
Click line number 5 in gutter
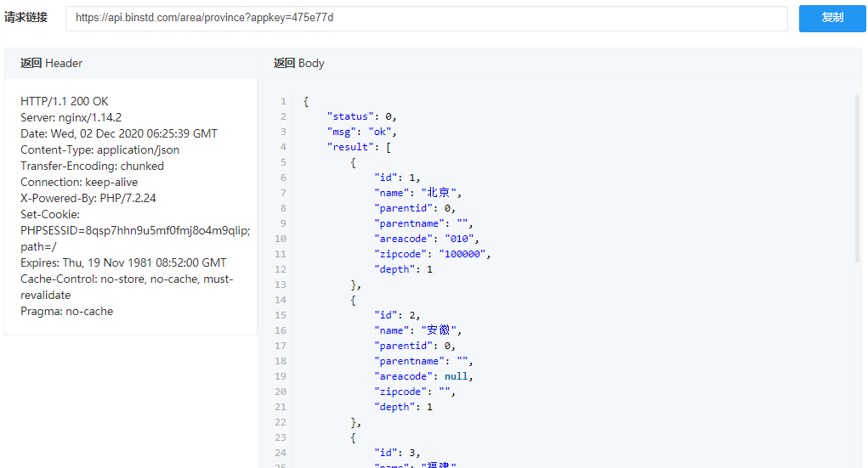coord(282,163)
